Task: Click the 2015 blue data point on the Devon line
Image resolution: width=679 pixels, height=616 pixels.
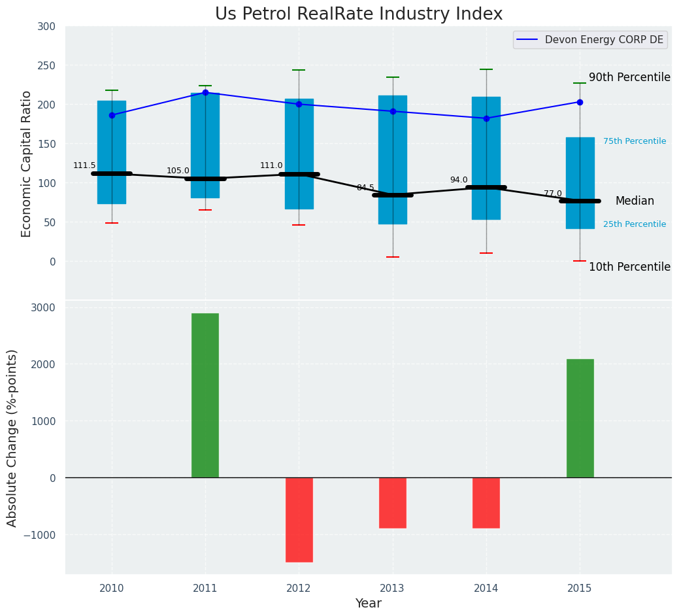Action: (x=580, y=102)
